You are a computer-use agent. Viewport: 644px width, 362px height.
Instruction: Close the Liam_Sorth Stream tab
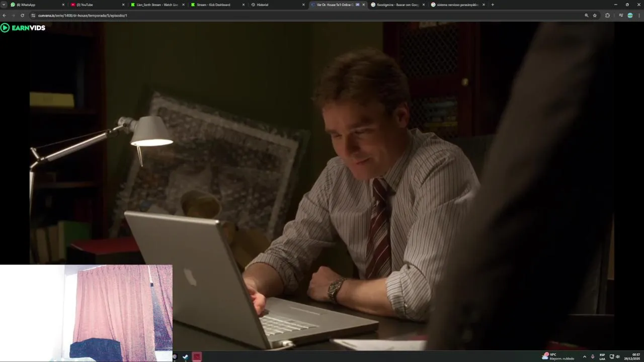coord(183,5)
